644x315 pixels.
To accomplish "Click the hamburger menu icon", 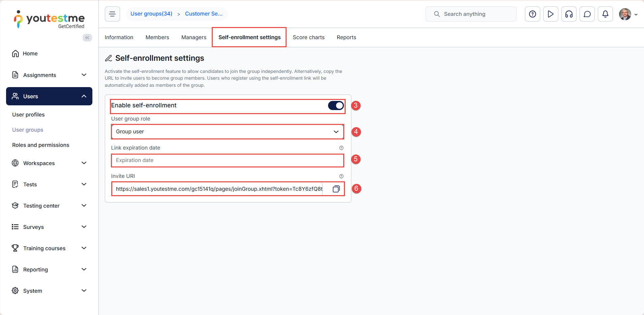I will pos(112,14).
